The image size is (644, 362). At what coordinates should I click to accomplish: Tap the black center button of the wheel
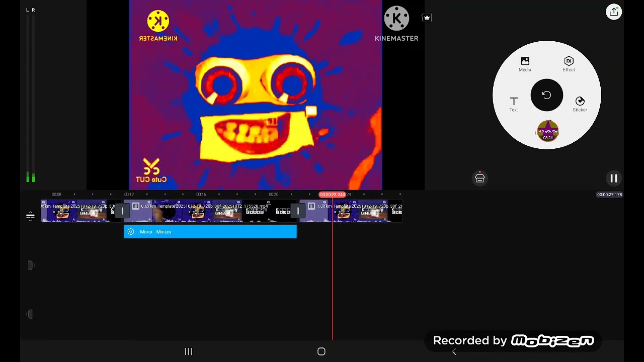point(547,95)
